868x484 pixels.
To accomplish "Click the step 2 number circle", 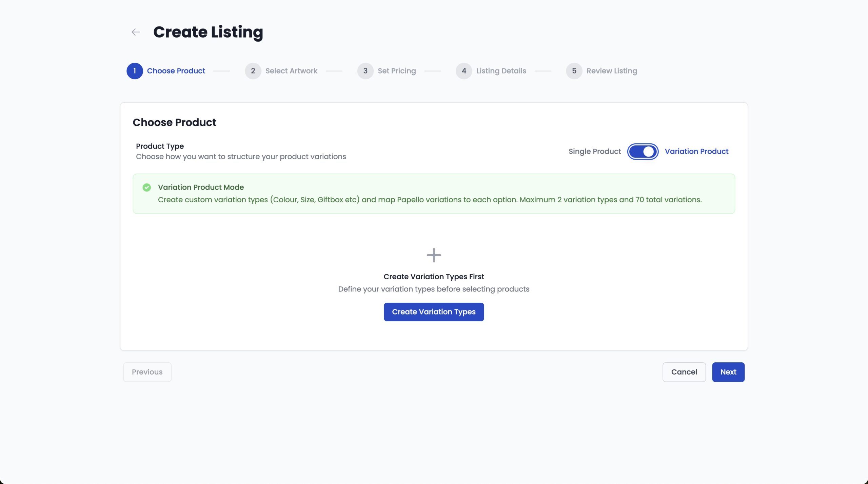I will pos(253,71).
